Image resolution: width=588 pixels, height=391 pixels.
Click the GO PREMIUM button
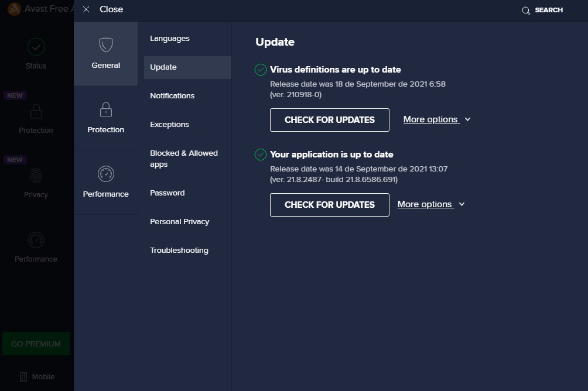click(36, 344)
